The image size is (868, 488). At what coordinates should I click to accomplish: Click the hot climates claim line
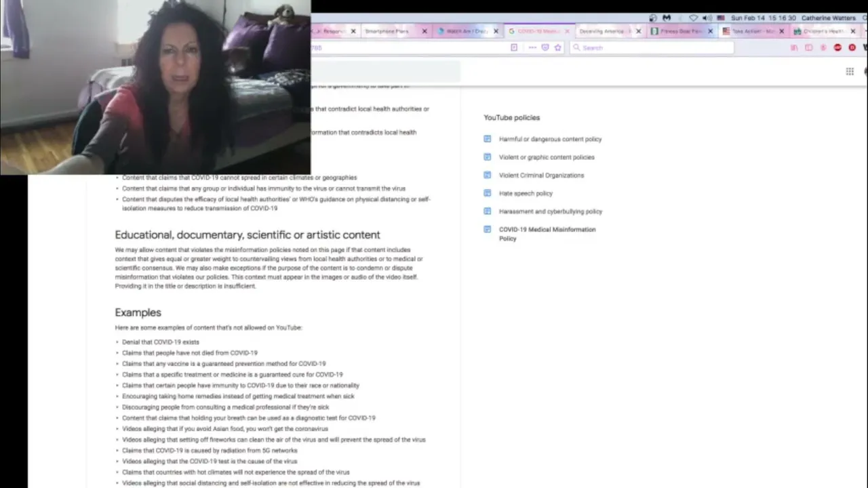(x=236, y=472)
